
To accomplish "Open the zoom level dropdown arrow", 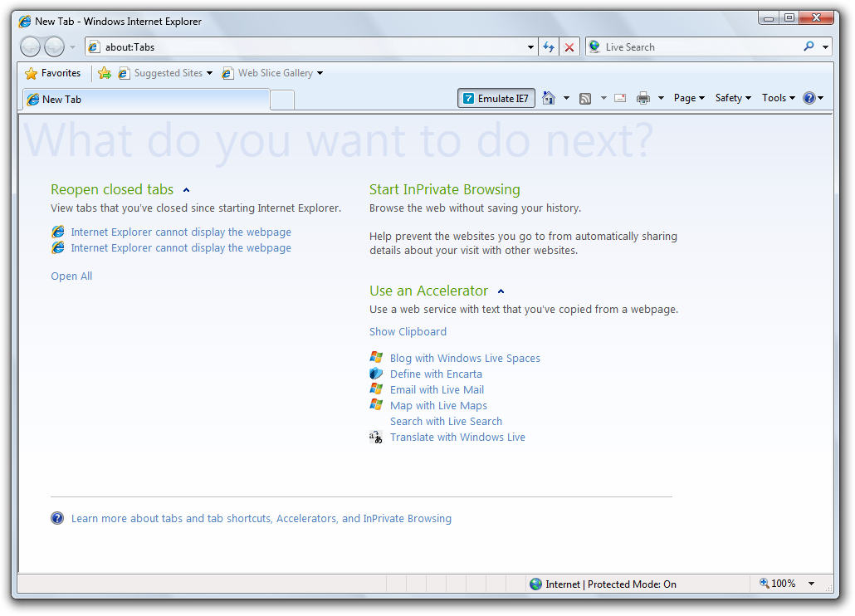I will (x=811, y=584).
